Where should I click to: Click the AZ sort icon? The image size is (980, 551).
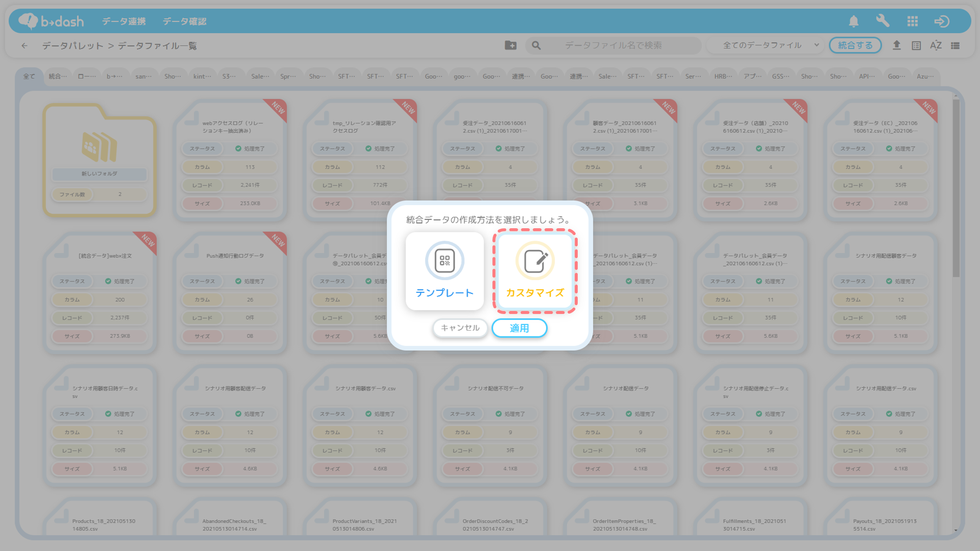[x=936, y=46]
